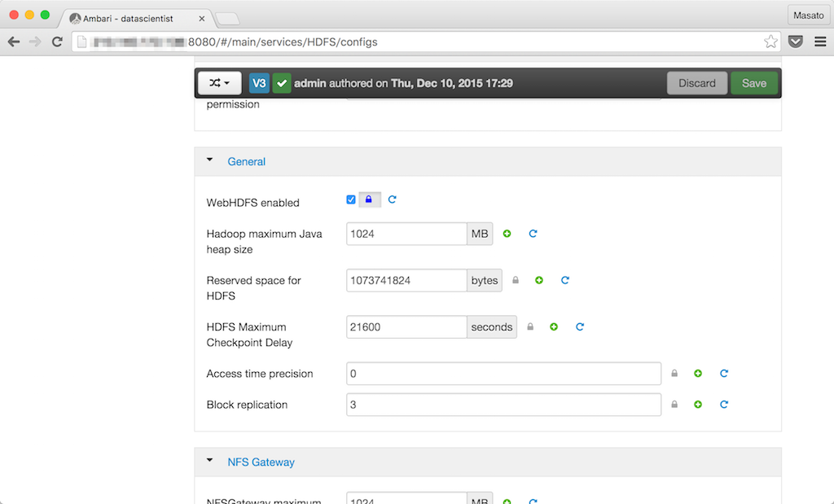Bookmark page with star icon
Image resolution: width=834 pixels, height=504 pixels.
(x=770, y=42)
